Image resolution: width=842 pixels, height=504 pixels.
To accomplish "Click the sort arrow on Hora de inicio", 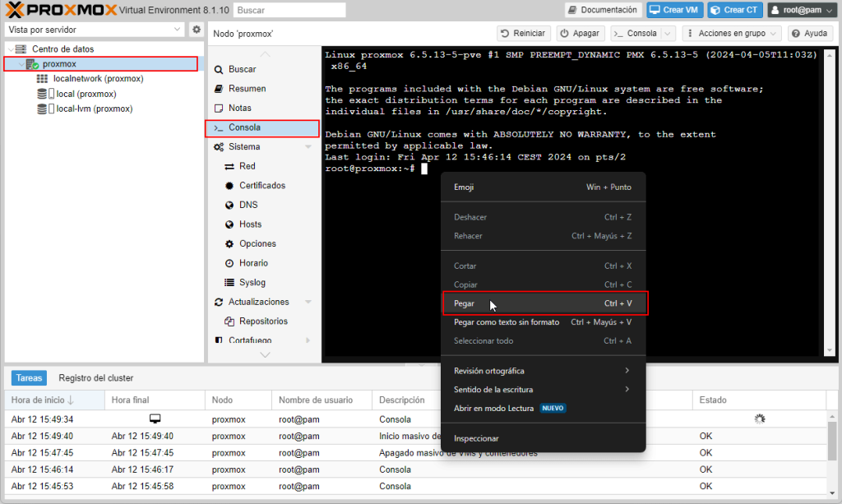I will [71, 400].
